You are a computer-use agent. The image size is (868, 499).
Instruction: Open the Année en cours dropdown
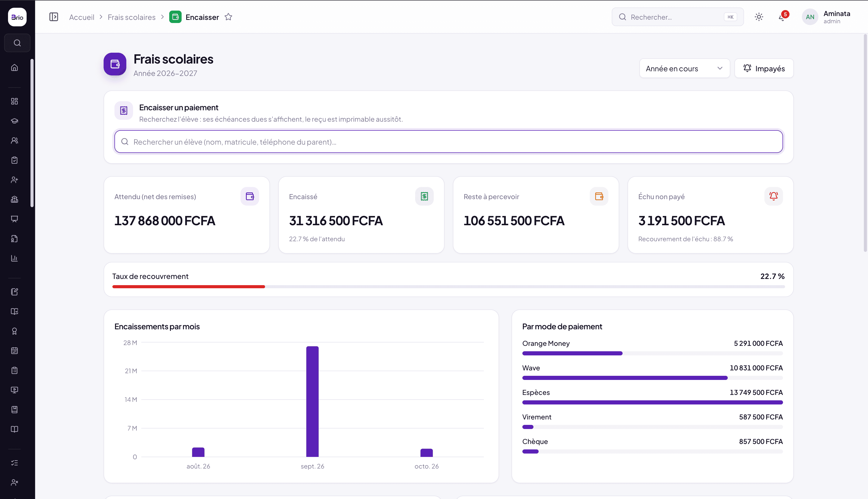[x=684, y=68]
